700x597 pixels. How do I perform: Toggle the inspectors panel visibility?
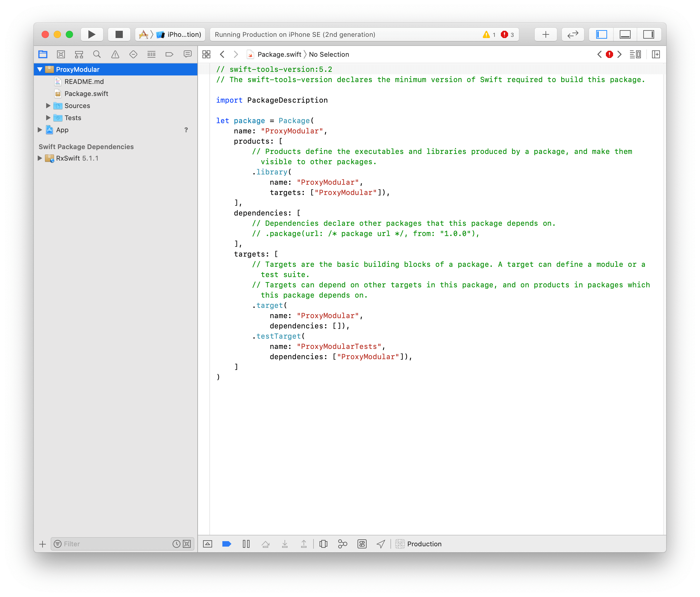[x=649, y=34]
